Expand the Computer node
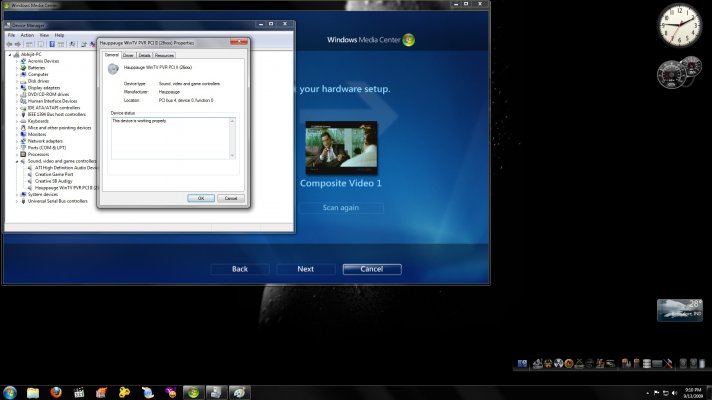 point(17,74)
